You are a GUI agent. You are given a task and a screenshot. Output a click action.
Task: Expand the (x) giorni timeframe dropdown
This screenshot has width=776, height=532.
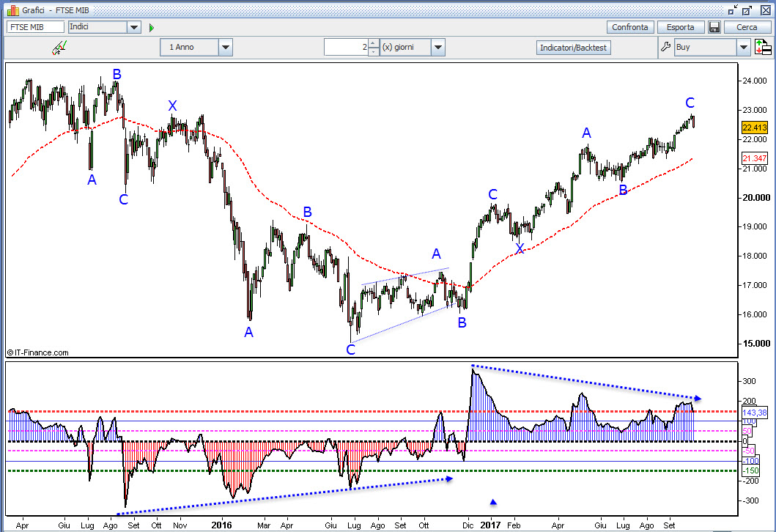(438, 48)
